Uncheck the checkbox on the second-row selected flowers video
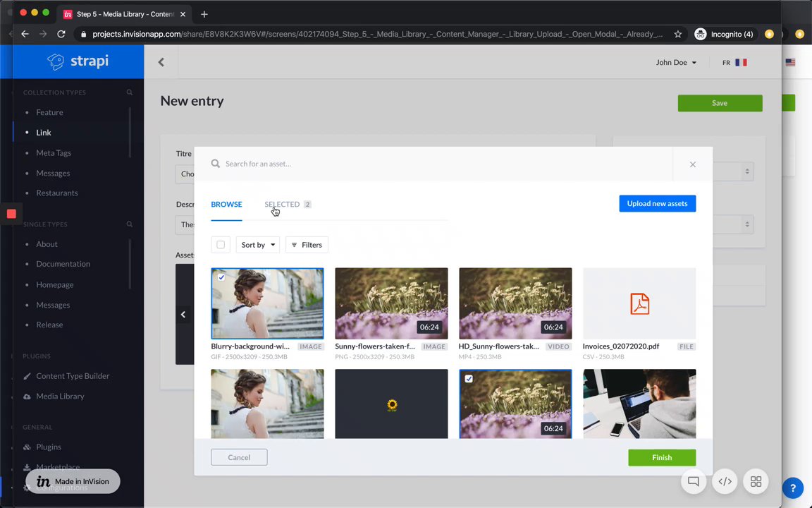Image resolution: width=812 pixels, height=508 pixels. pyautogui.click(x=469, y=379)
